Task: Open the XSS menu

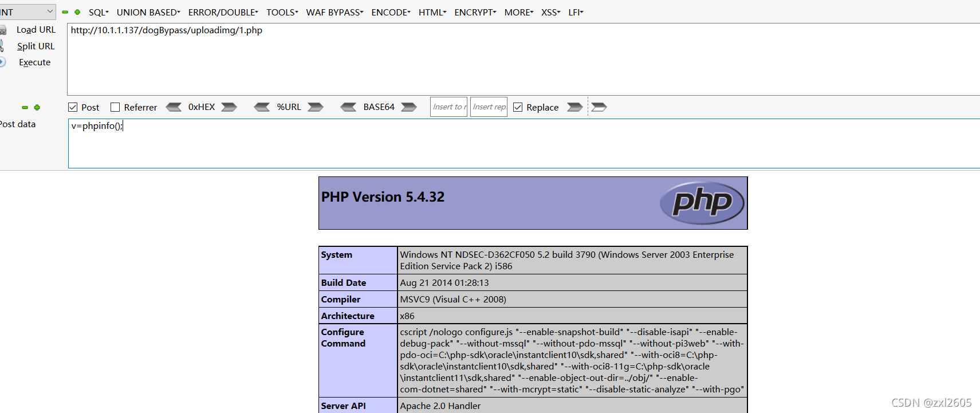Action: tap(551, 12)
